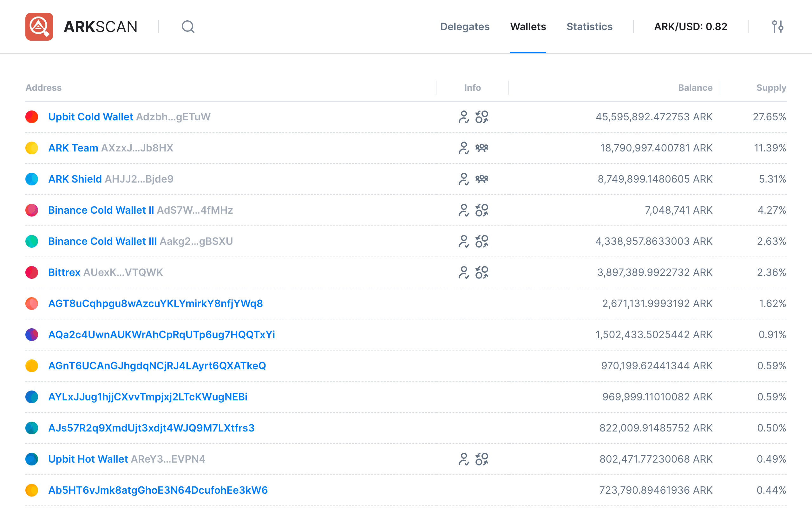This screenshot has height=508, width=812.
Task: Click known wallet icon for Upbit Hot Wallet
Action: click(x=464, y=459)
